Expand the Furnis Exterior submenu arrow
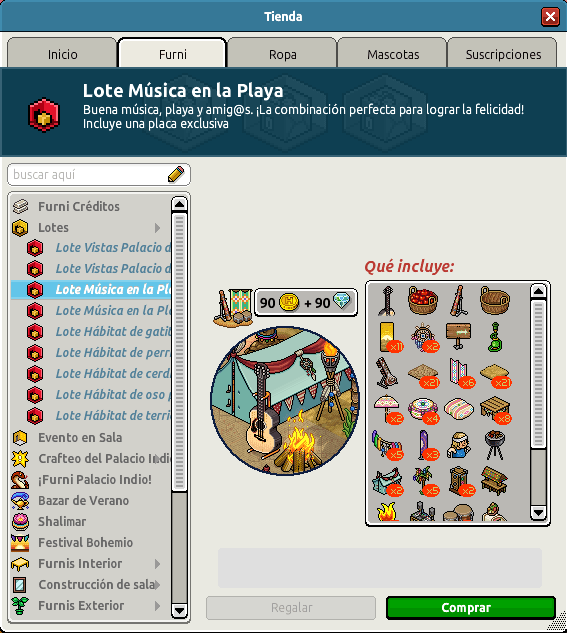The image size is (567, 633). [x=157, y=606]
